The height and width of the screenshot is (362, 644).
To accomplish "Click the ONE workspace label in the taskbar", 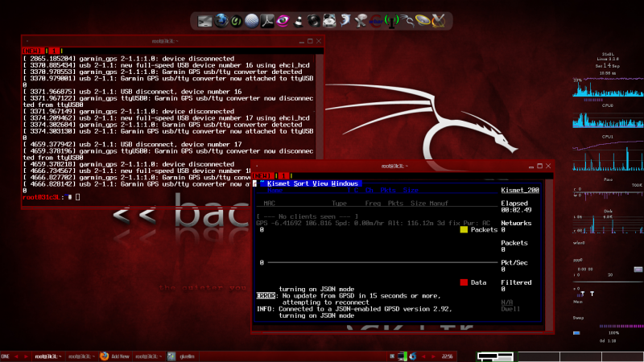I will 6,356.
